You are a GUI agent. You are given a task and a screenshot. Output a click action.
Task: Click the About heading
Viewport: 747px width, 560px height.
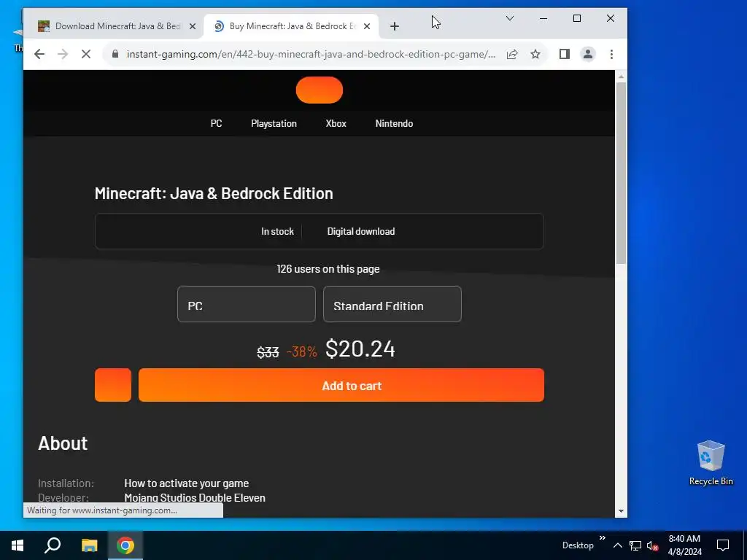pos(63,443)
